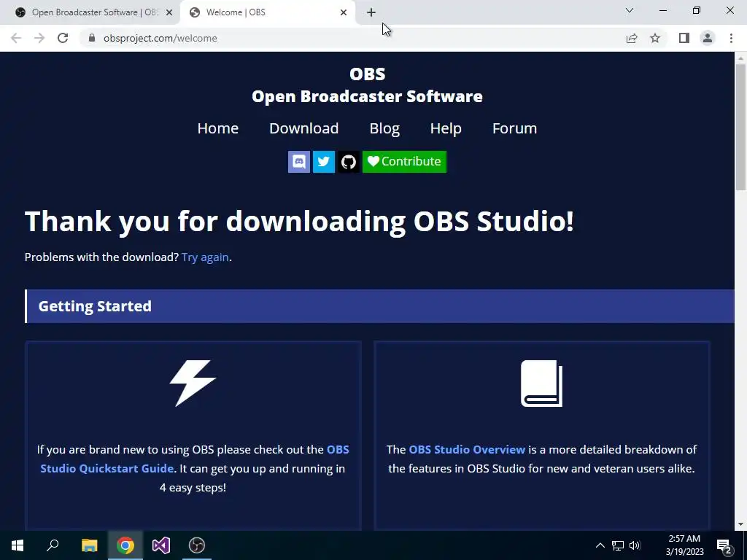
Task: Click the scrollbar up arrow
Action: pos(741,58)
